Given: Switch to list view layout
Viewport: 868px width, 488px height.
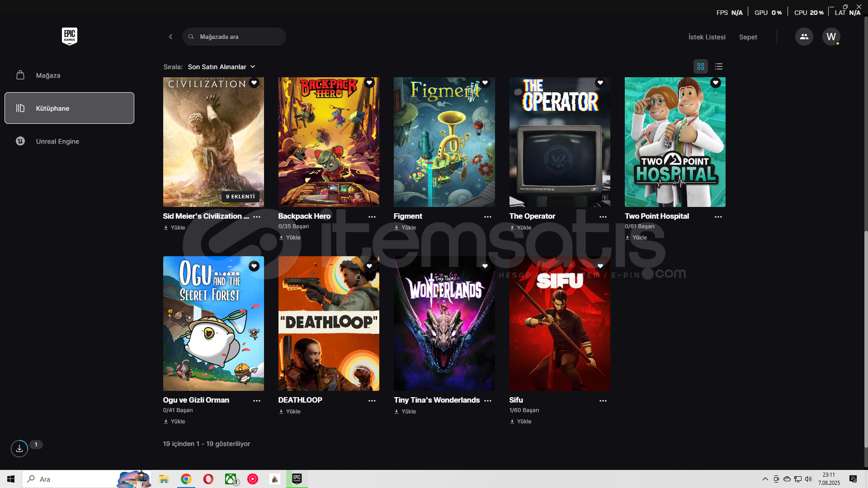Looking at the screenshot, I should (719, 66).
